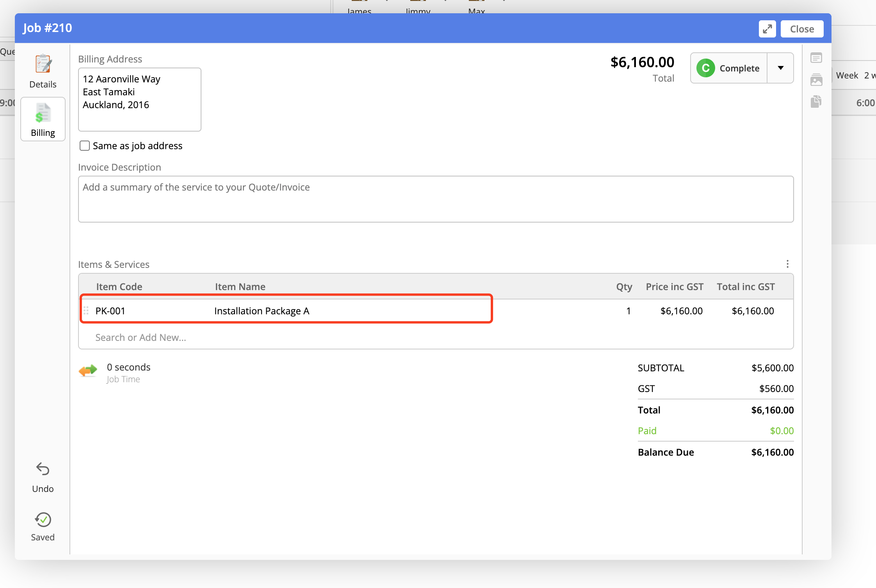Click the Complete status button

coord(729,68)
